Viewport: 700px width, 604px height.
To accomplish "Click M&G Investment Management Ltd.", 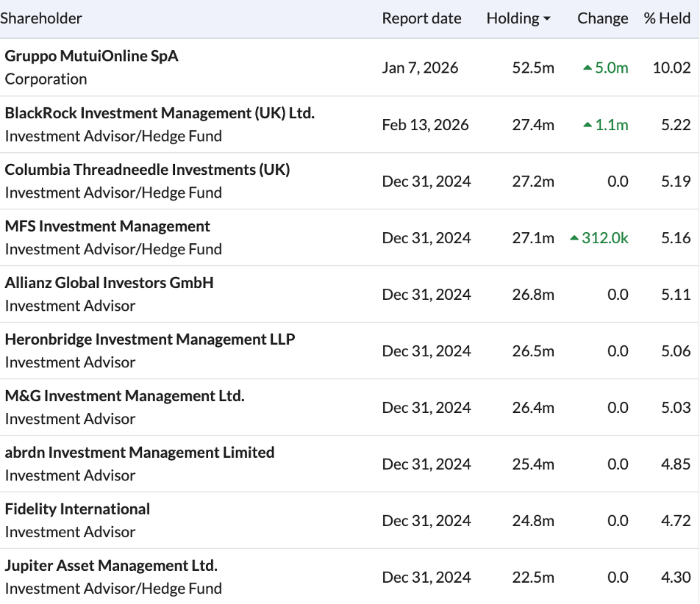I will click(x=124, y=395).
